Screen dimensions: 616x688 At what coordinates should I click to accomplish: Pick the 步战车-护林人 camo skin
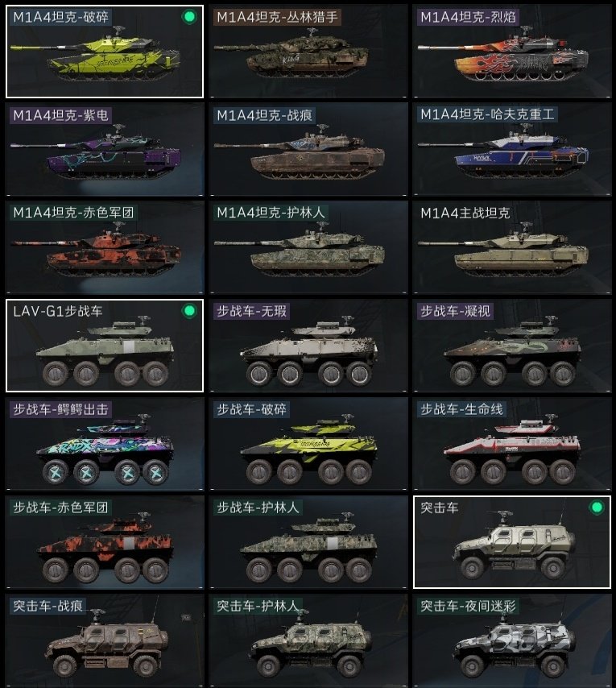click(x=308, y=542)
